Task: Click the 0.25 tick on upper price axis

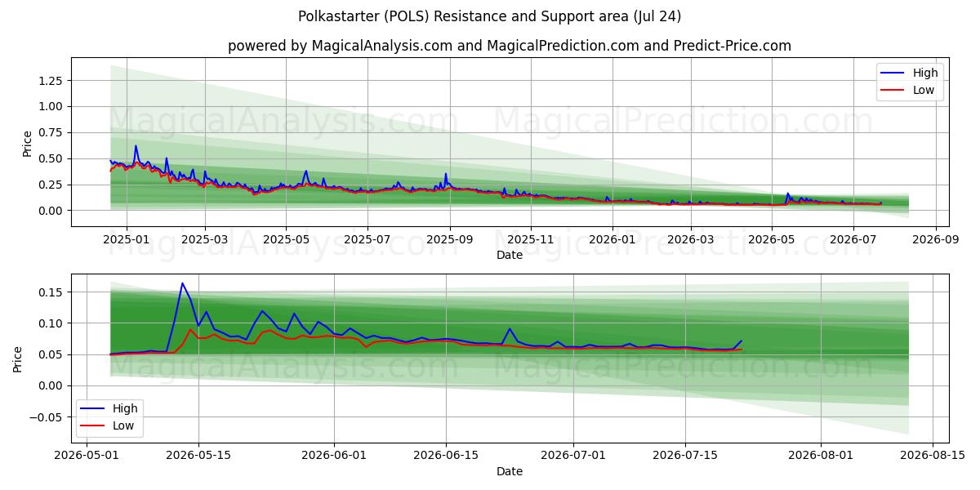Action: point(51,185)
